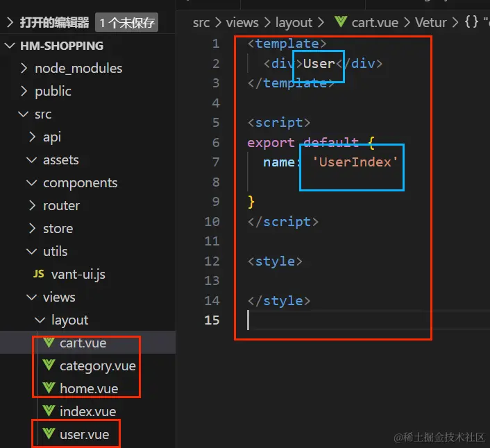
Task: Expand the node_modules folder chevron
Action: coord(24,68)
